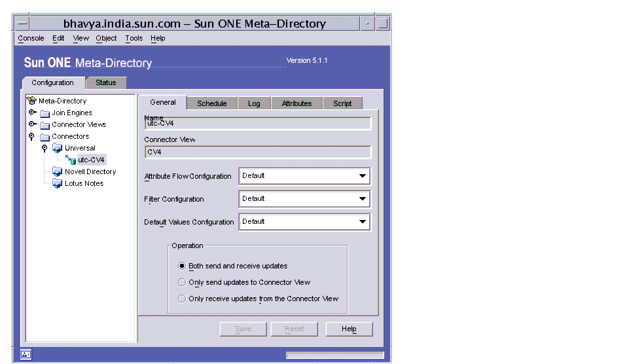Click the Version 5.1.1 text
Image resolution: width=644 pixels, height=364 pixels.
point(307,60)
